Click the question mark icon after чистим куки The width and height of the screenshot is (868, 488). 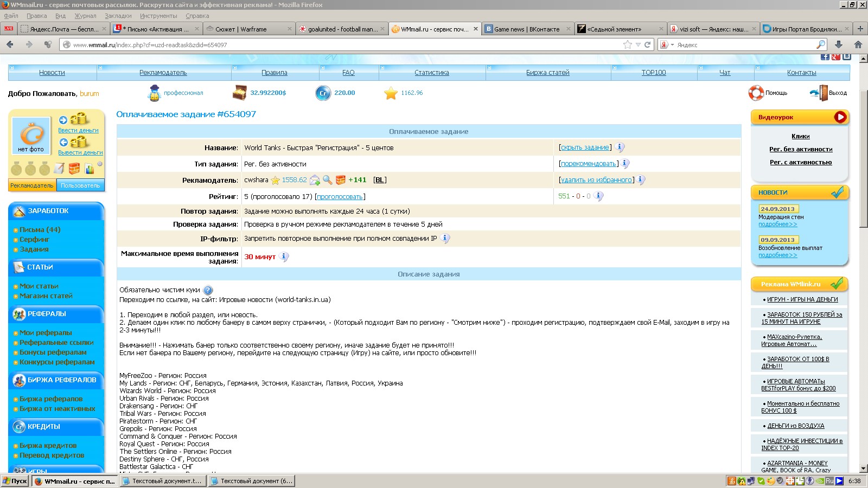[208, 291]
